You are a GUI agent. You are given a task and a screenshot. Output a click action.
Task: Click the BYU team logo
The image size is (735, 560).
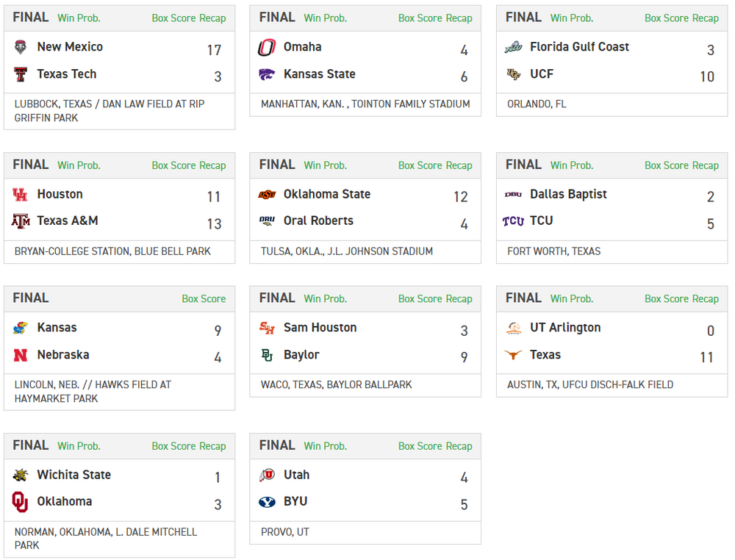(267, 502)
